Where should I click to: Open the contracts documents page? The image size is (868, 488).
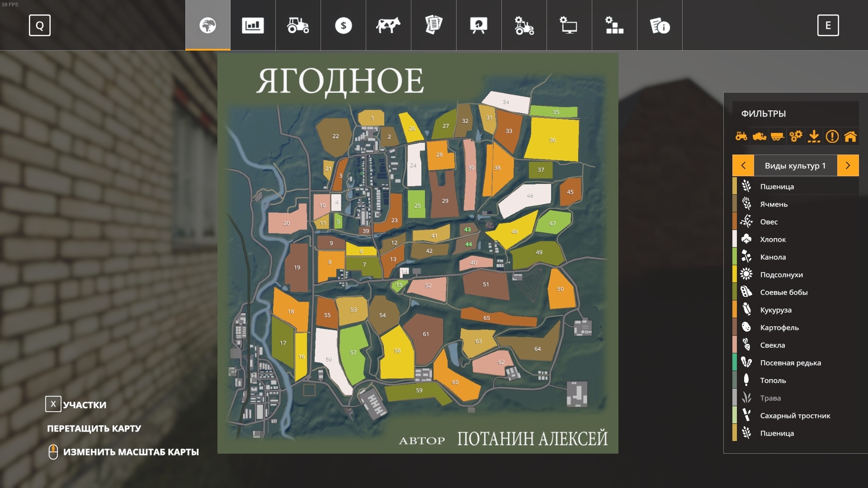point(434,26)
